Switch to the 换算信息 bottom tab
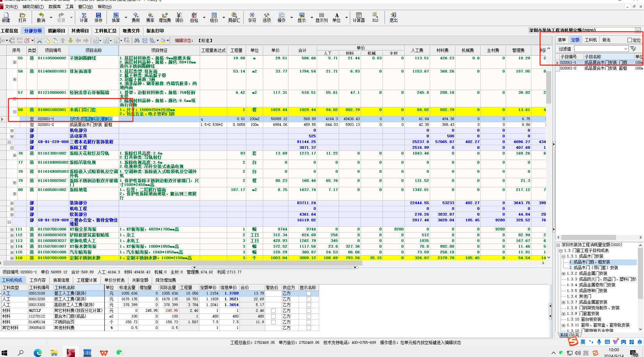 coord(61,280)
